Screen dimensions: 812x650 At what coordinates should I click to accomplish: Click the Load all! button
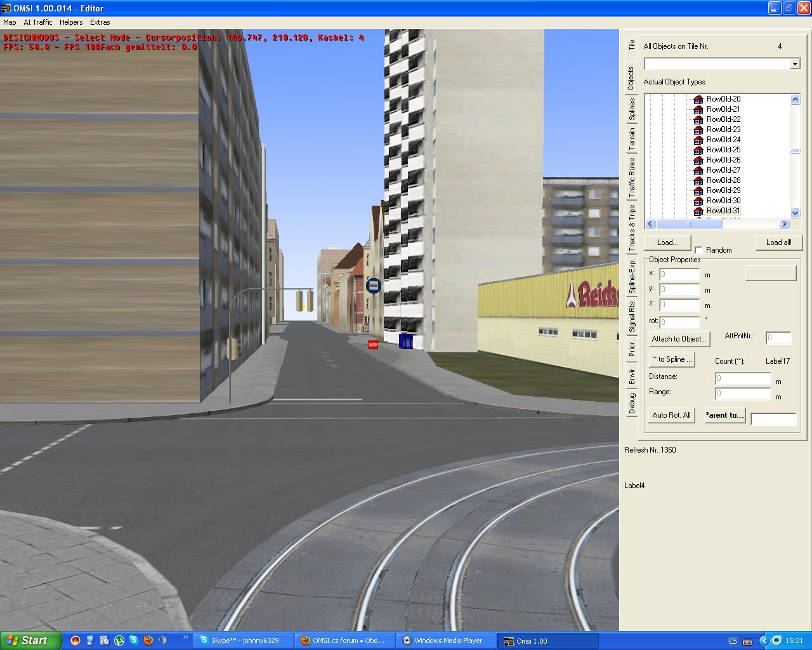(x=778, y=242)
